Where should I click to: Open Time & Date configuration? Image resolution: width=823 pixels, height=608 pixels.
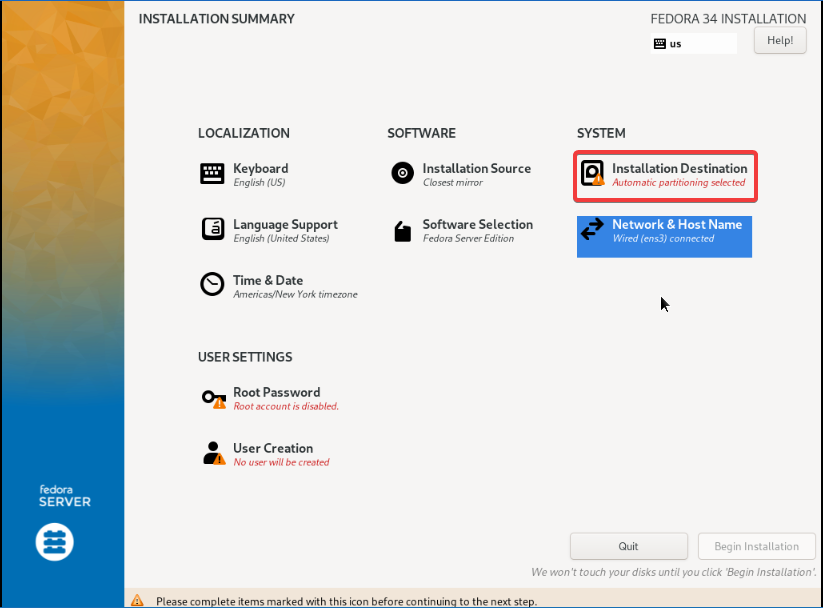268,280
